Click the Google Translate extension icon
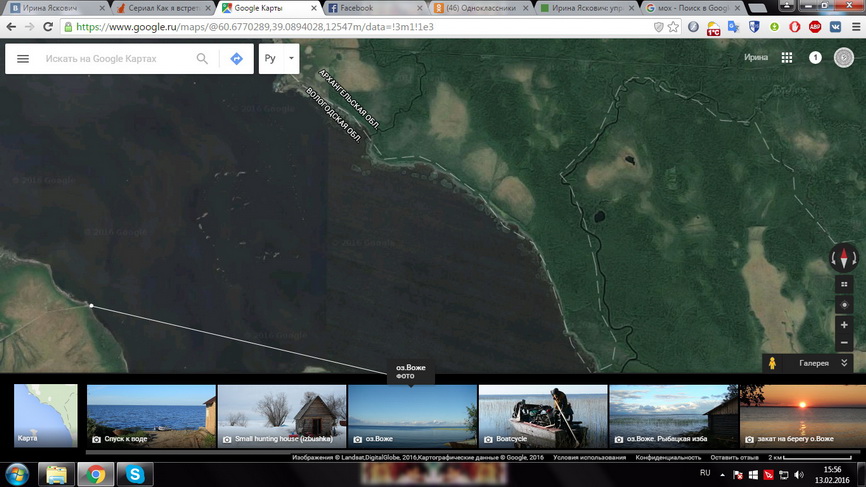866x487 pixels. (x=733, y=27)
